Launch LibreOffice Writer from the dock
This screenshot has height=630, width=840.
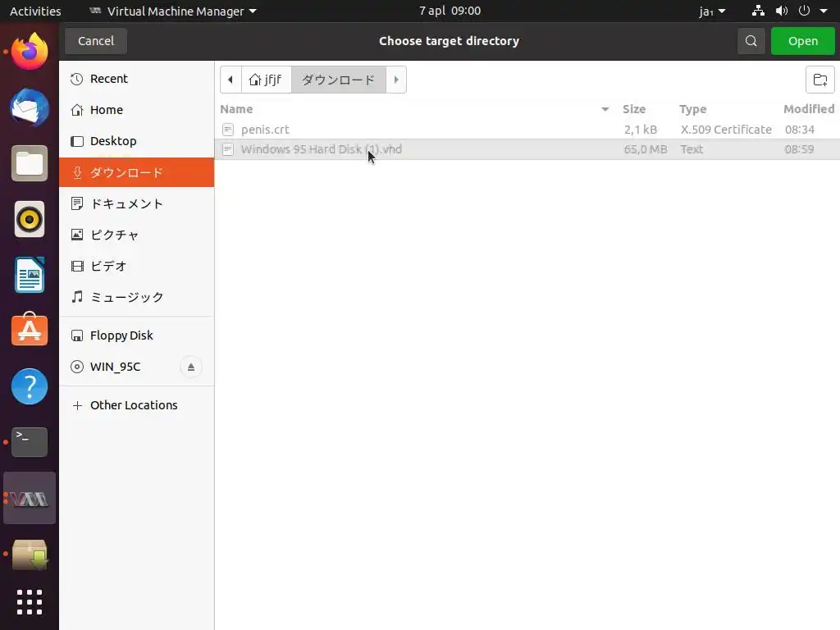click(30, 275)
